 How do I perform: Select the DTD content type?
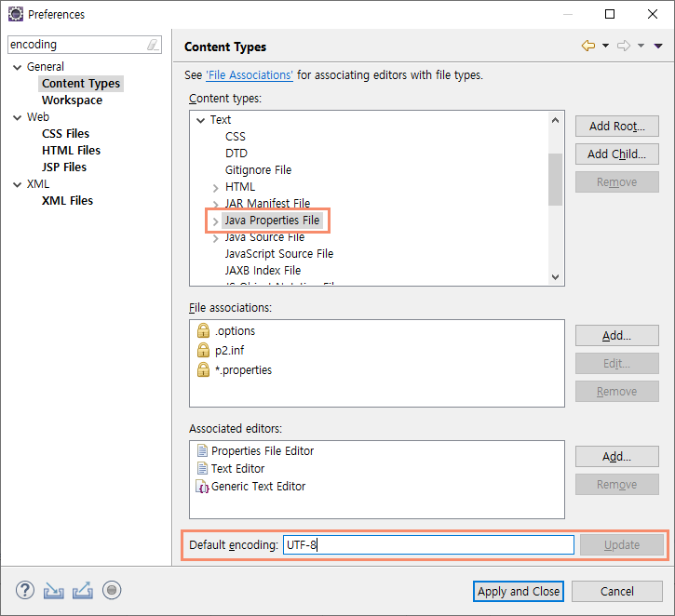(236, 154)
